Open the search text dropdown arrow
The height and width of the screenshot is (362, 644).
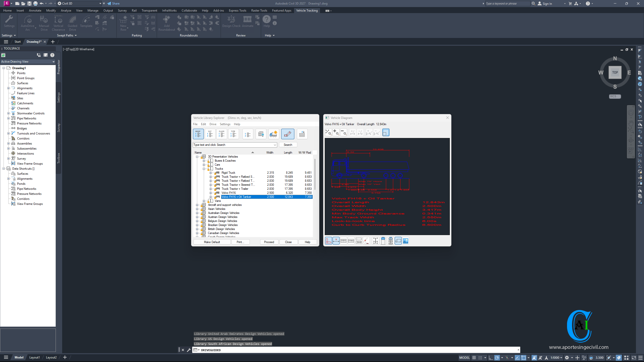pos(275,145)
